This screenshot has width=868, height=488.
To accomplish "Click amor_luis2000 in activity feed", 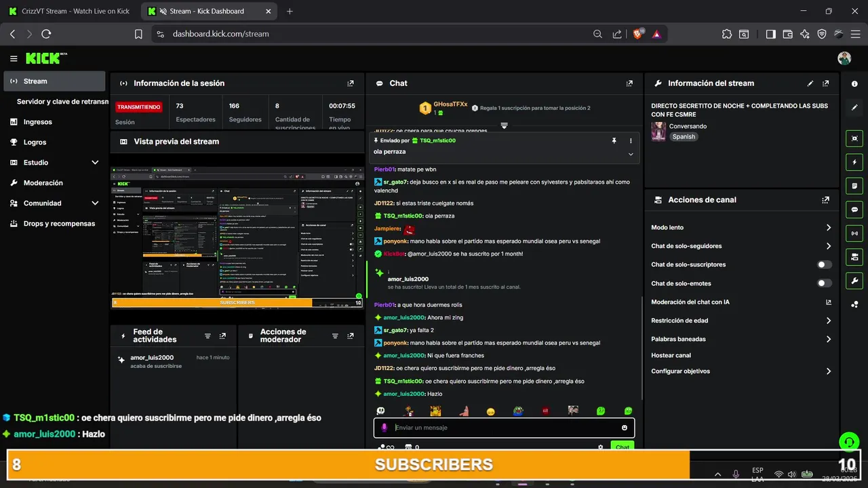I will (x=152, y=358).
